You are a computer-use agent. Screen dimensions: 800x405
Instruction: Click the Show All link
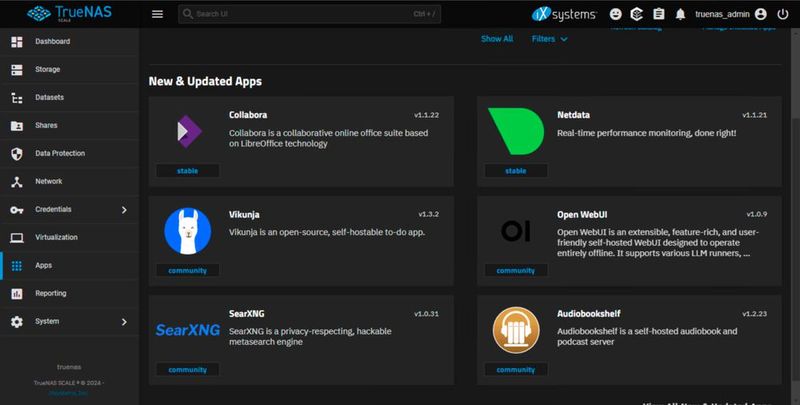click(x=496, y=39)
